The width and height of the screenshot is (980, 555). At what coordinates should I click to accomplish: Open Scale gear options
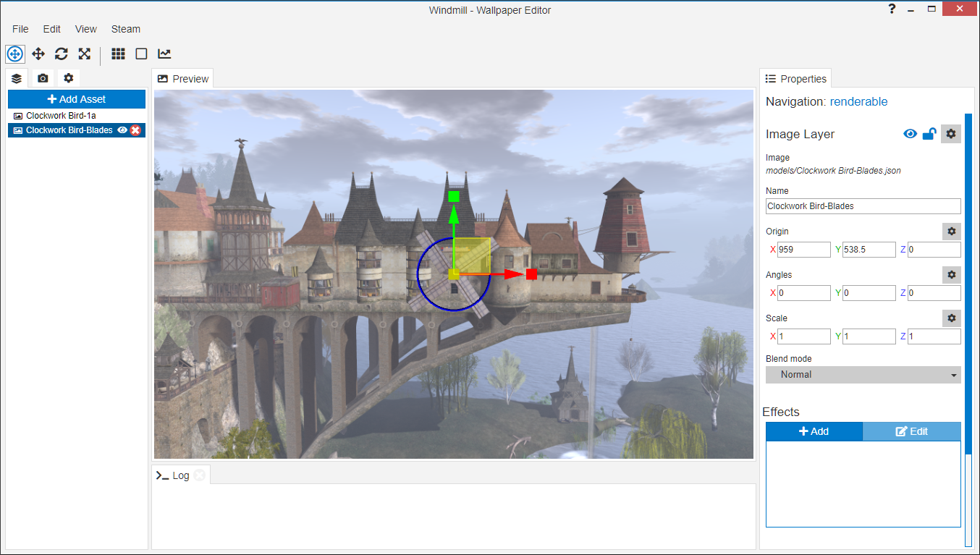pyautogui.click(x=952, y=318)
